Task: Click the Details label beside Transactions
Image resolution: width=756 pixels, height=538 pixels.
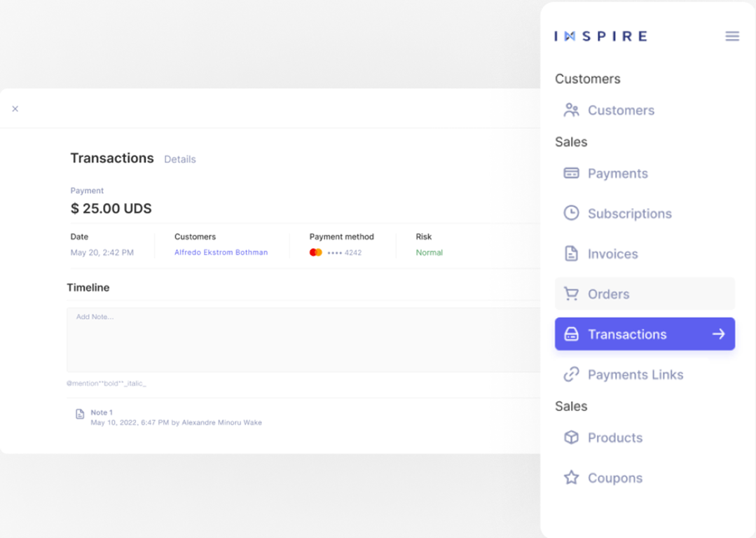Action: 180,159
